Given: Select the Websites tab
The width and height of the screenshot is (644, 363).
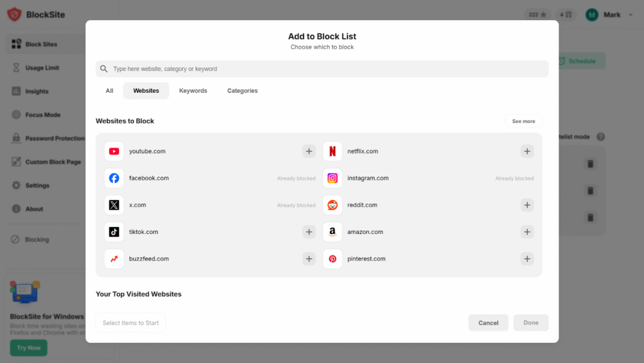Looking at the screenshot, I should 146,91.
